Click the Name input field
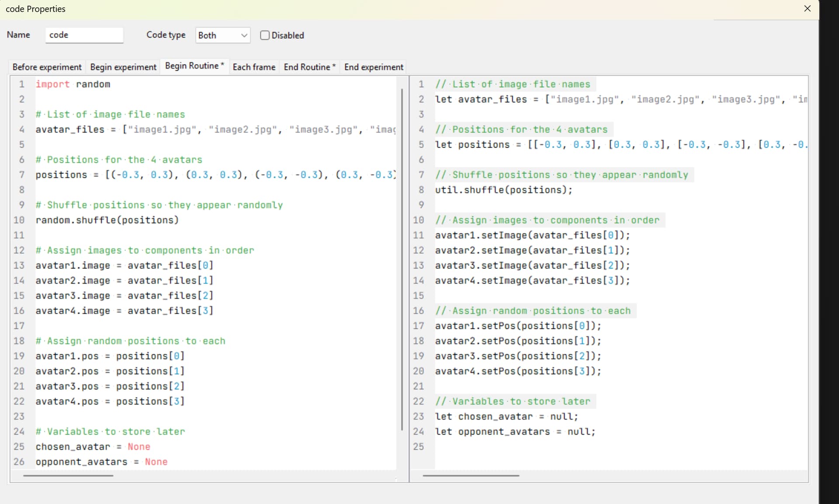The image size is (839, 504). 84,35
